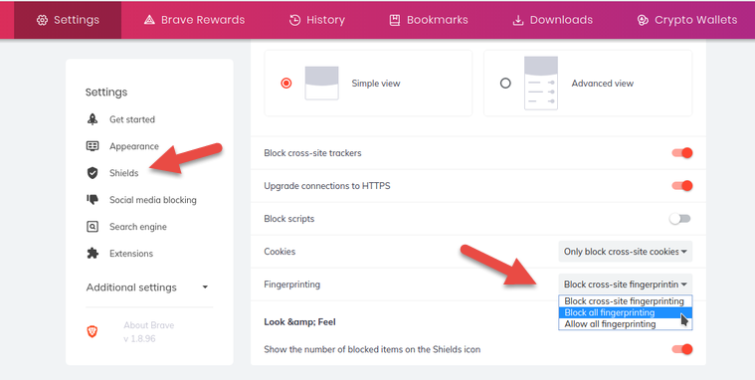This screenshot has height=380, width=755.
Task: Open the Cookies dropdown
Action: click(x=625, y=251)
